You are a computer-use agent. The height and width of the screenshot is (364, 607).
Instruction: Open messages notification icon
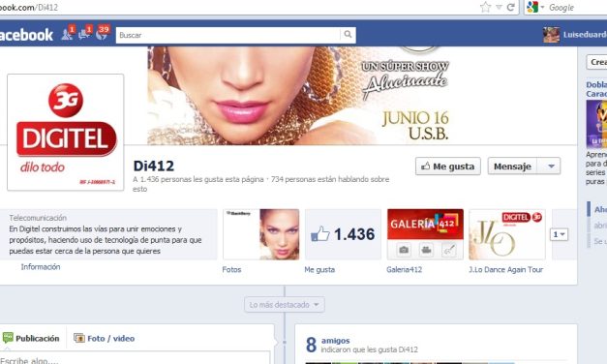tap(84, 34)
